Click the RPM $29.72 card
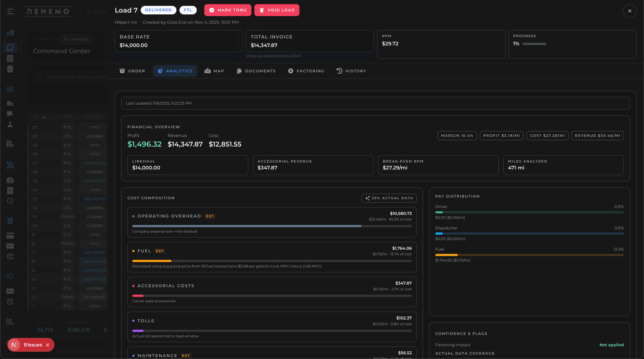 (x=441, y=44)
